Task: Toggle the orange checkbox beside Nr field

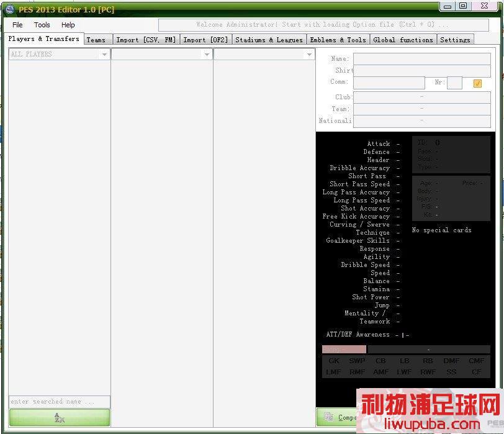Action: [477, 84]
